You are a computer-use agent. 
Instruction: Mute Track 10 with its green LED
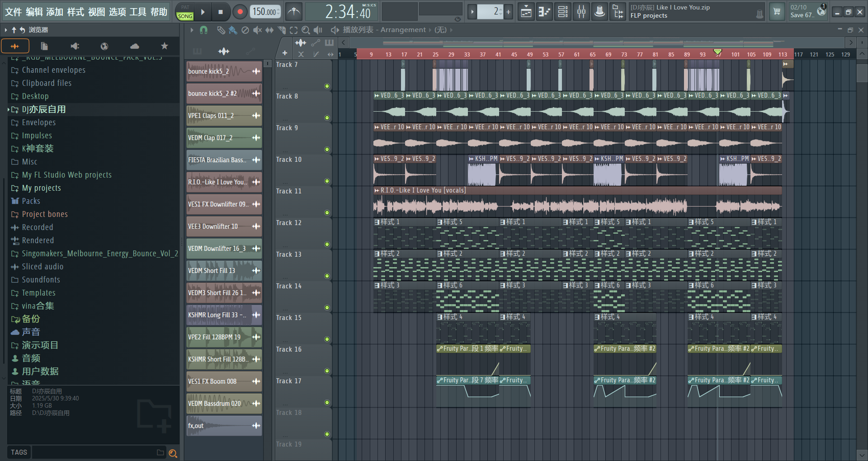coord(327,181)
